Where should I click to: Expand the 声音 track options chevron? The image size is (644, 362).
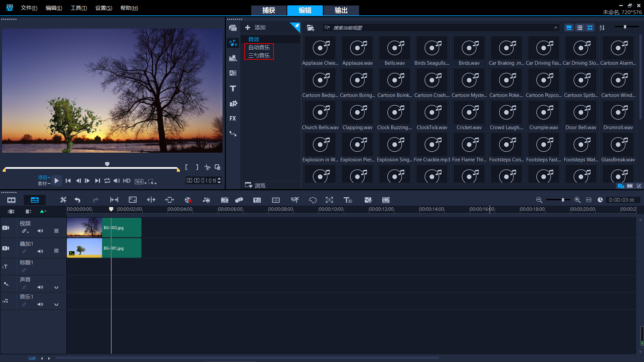click(x=56, y=288)
